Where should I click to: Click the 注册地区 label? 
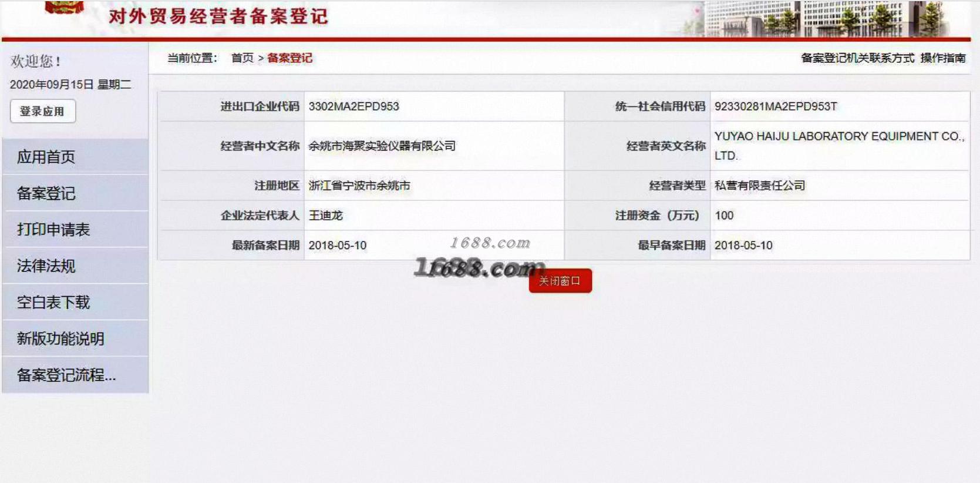coord(277,186)
